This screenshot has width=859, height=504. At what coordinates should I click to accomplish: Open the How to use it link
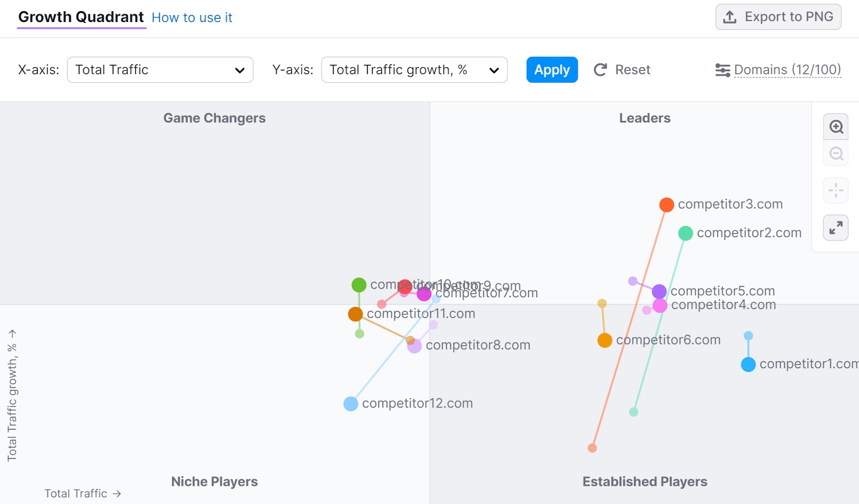(192, 17)
